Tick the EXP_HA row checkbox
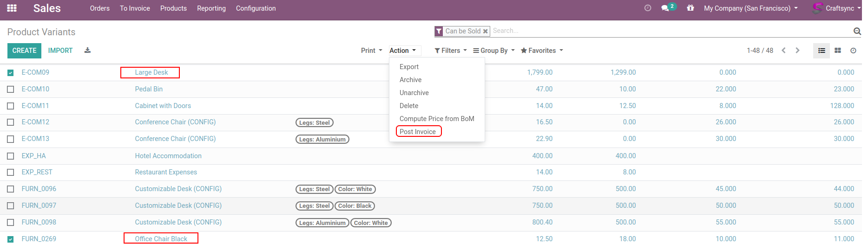 (11, 156)
